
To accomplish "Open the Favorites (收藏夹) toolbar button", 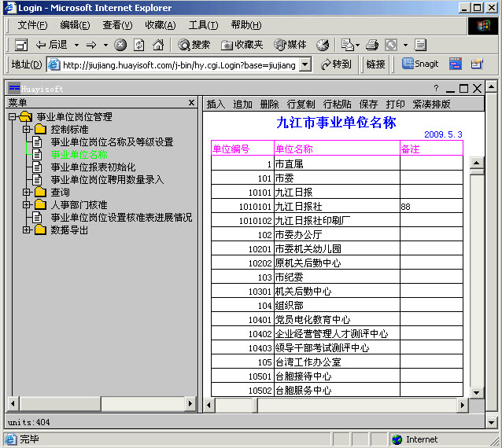I will pos(242,45).
